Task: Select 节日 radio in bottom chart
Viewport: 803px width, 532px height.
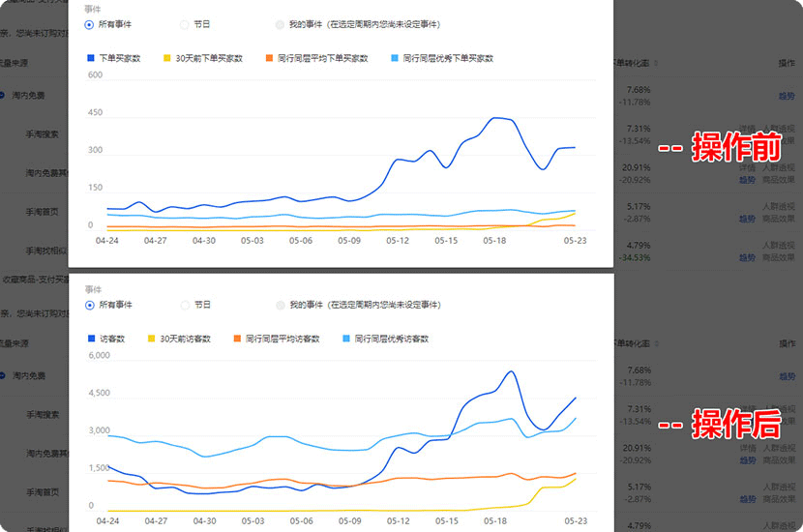Action: pyautogui.click(x=185, y=305)
